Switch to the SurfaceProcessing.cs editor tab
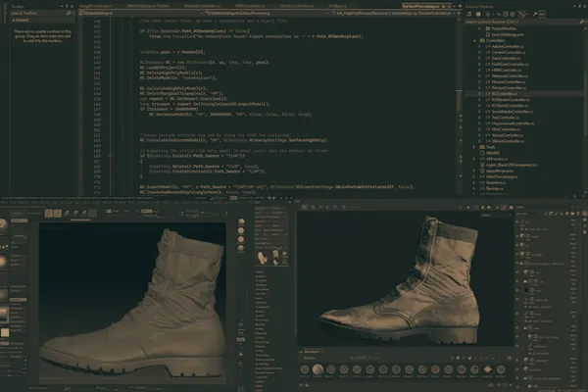This screenshot has height=392, width=588. click(420, 7)
